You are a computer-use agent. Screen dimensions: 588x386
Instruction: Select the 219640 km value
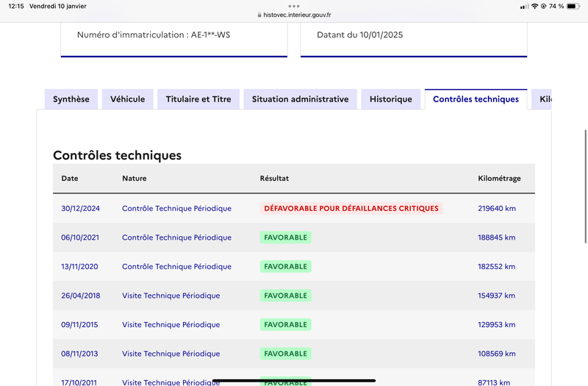point(497,208)
